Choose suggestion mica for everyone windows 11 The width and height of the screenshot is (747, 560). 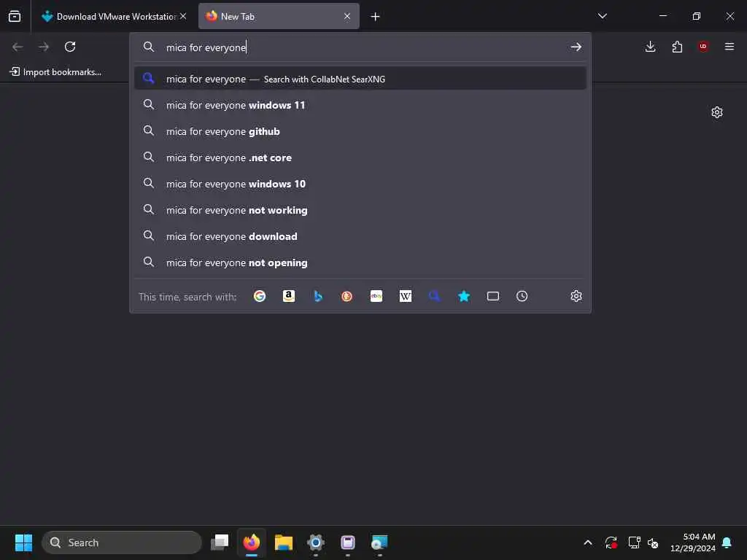[360, 105]
